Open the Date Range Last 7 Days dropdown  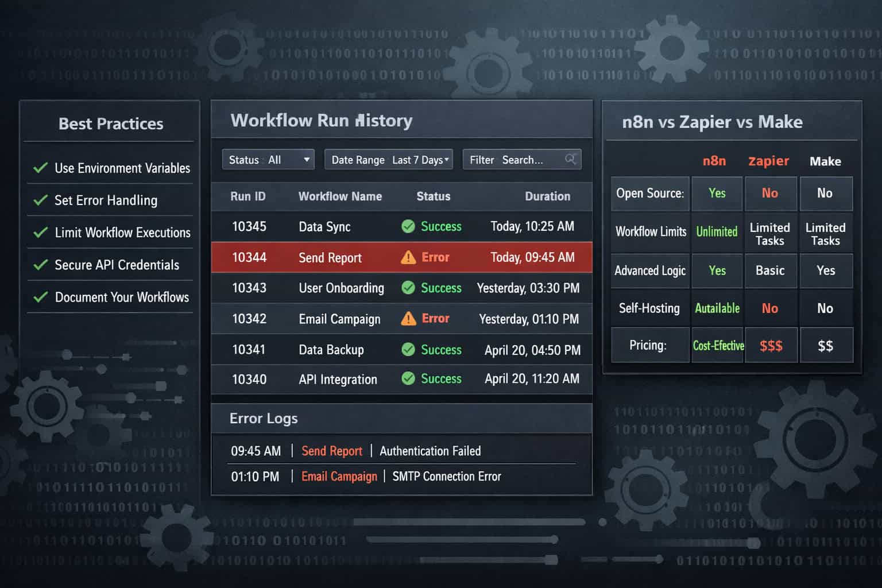click(x=389, y=160)
